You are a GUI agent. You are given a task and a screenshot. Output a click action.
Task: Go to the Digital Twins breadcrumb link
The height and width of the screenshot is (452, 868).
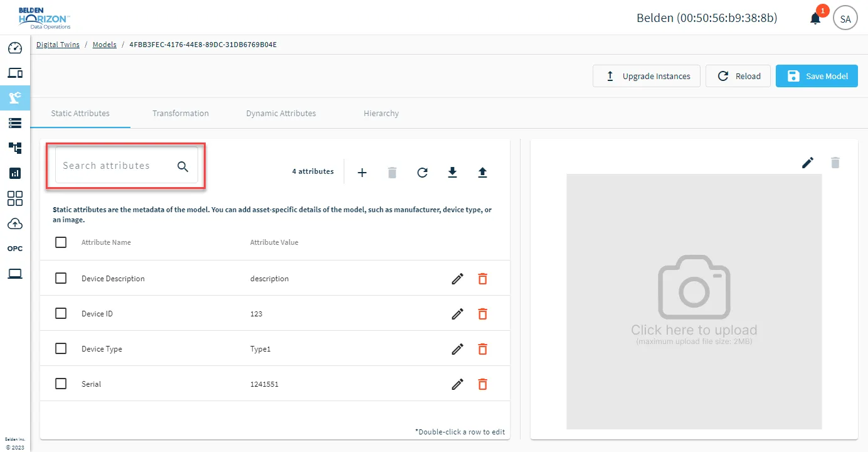[58, 45]
